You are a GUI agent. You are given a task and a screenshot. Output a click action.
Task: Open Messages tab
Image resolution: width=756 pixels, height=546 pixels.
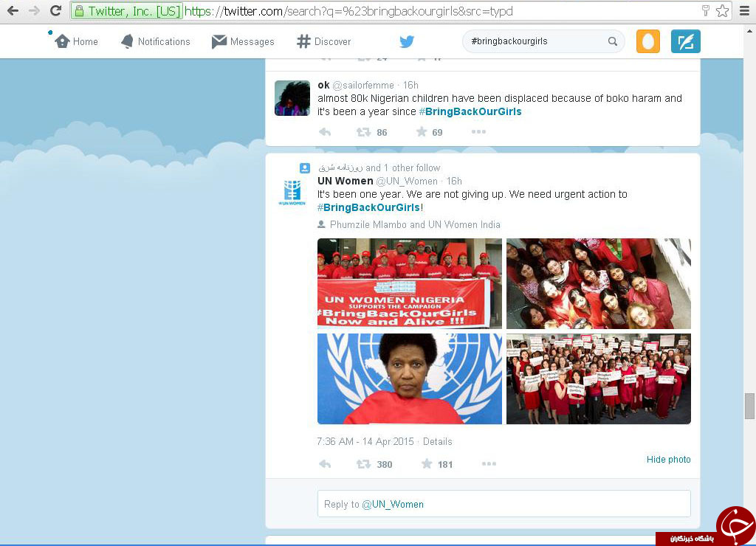point(243,41)
